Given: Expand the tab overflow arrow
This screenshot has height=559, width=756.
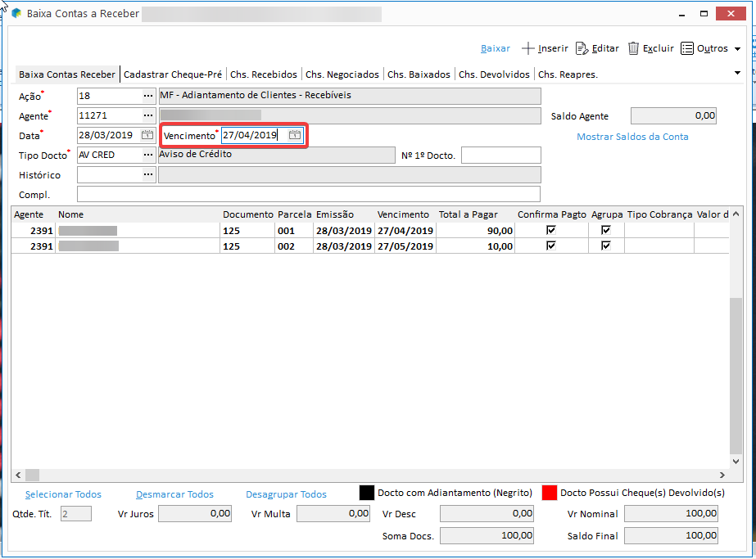Looking at the screenshot, I should 737,73.
